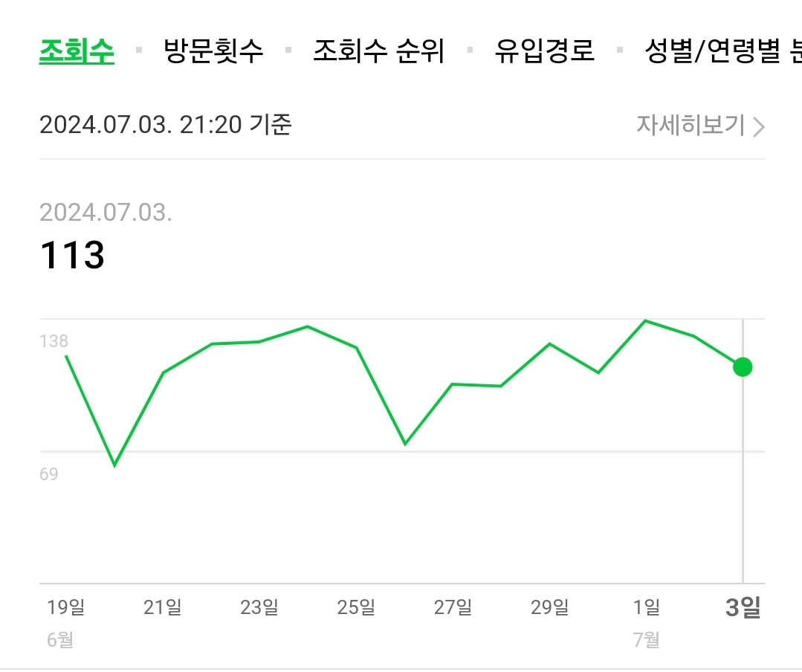This screenshot has width=802, height=672.
Task: Switch to the 방문횟수 tab
Action: [213, 51]
